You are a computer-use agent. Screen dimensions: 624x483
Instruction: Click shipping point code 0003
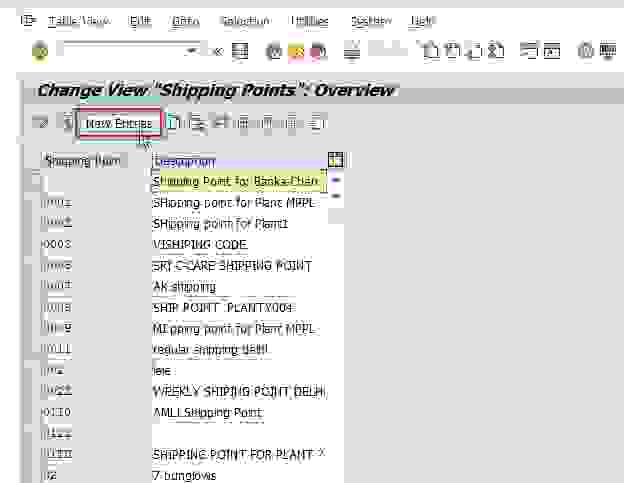57,244
